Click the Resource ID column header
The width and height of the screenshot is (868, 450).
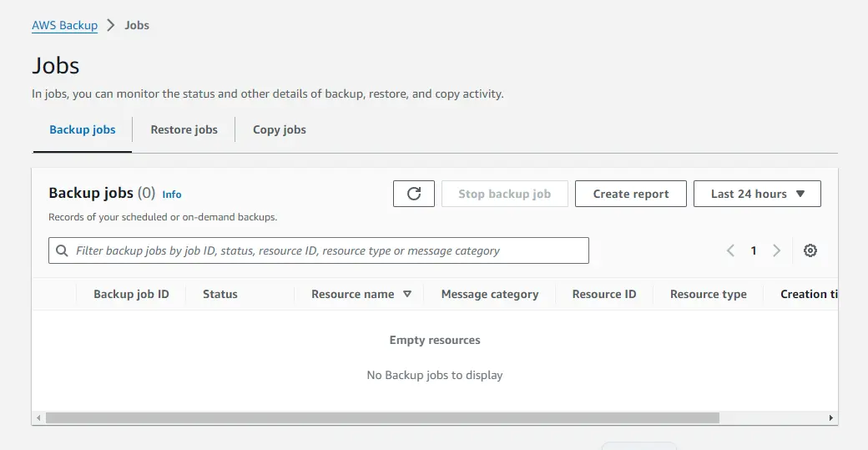click(604, 294)
